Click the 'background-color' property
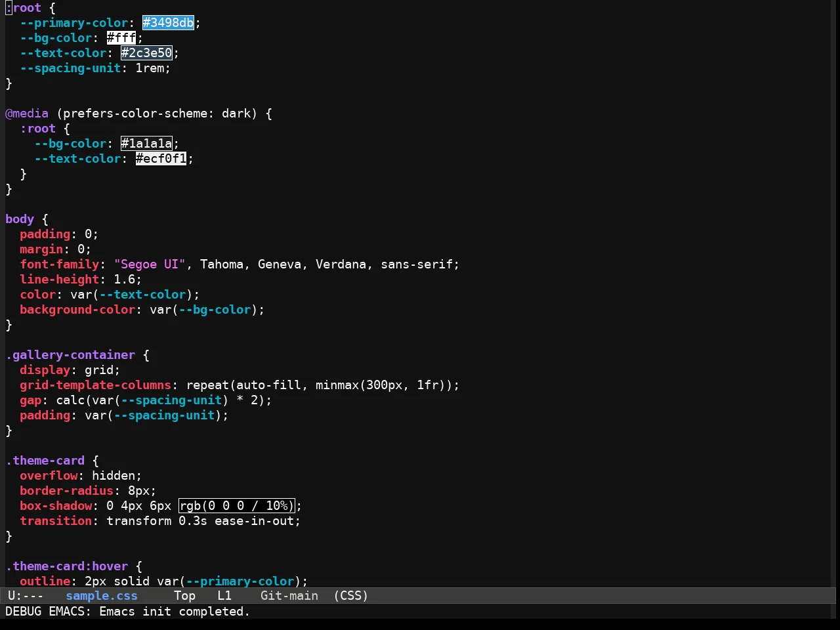 click(x=77, y=310)
